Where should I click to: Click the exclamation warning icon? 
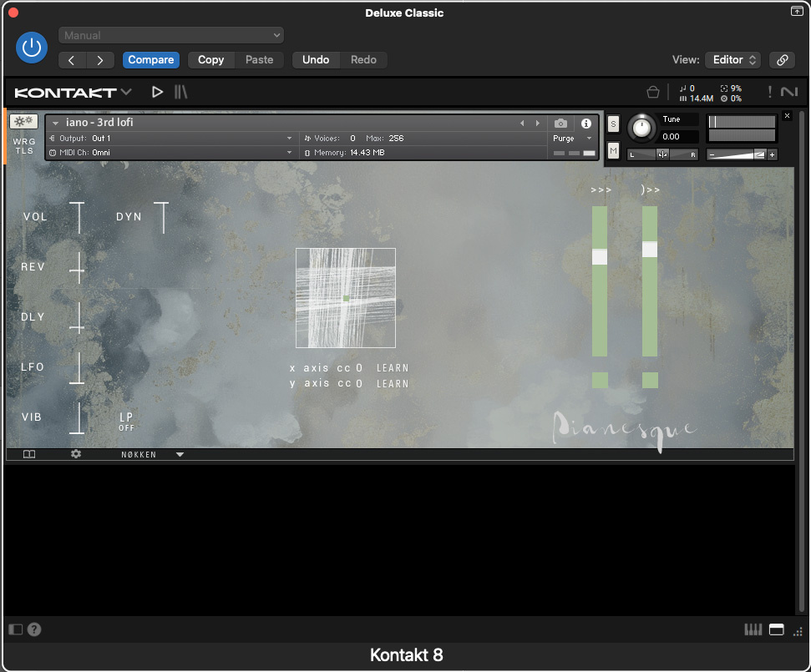coord(769,92)
